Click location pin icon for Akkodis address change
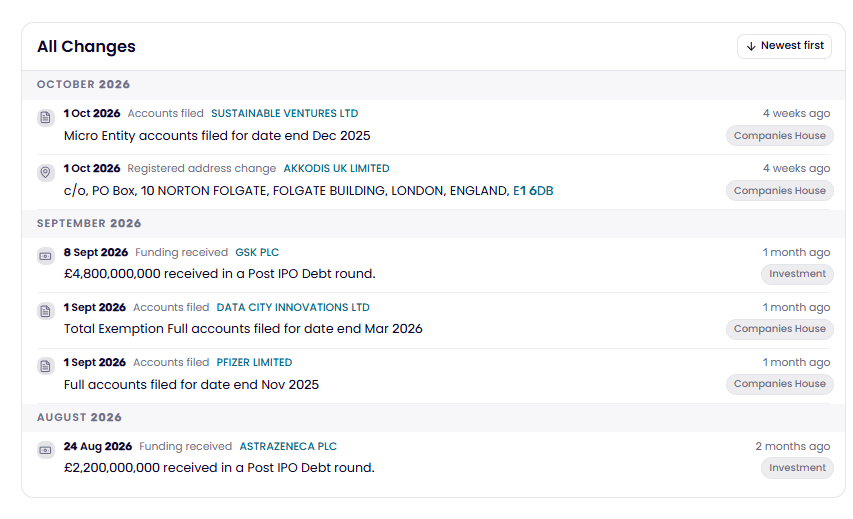Viewport: 853px width, 519px height. click(x=46, y=172)
